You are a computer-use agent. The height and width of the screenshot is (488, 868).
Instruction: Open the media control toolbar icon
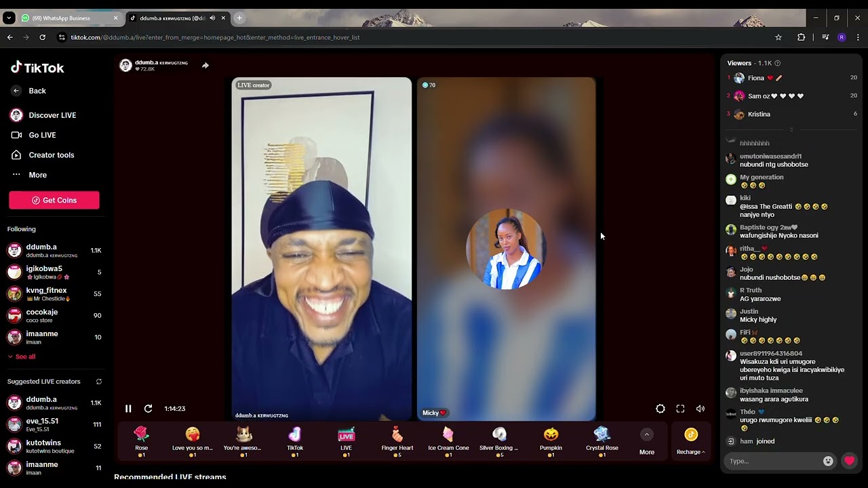[x=825, y=37]
